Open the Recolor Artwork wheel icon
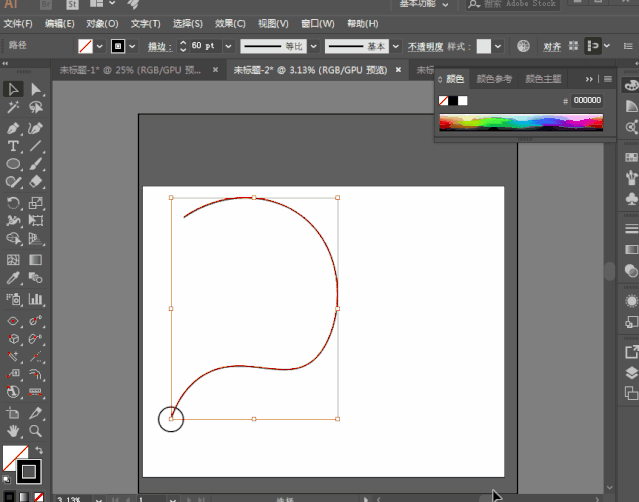This screenshot has height=502, width=639. 523,46
